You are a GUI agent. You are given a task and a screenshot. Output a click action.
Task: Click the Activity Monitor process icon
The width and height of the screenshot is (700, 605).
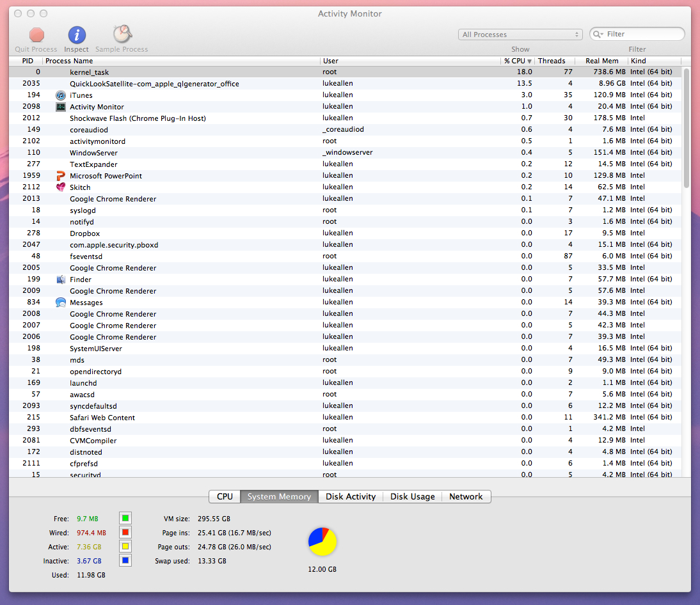pyautogui.click(x=61, y=107)
